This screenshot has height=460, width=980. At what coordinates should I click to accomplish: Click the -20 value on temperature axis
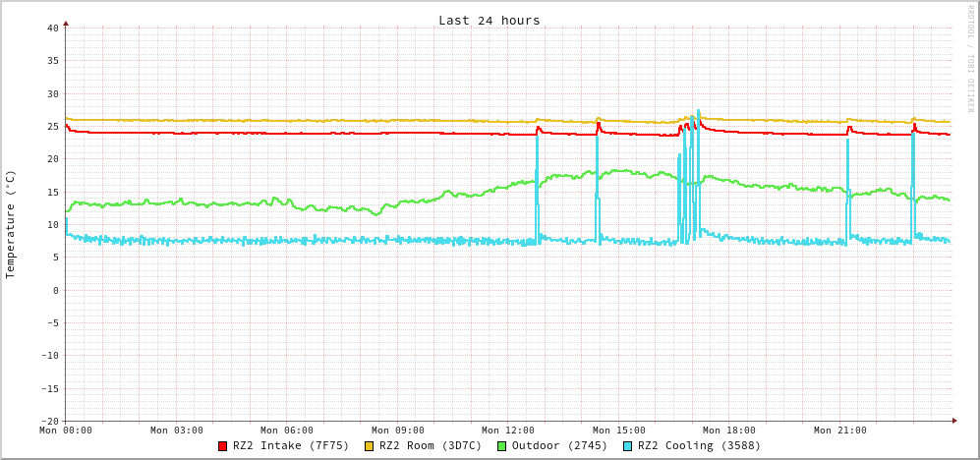[50, 421]
